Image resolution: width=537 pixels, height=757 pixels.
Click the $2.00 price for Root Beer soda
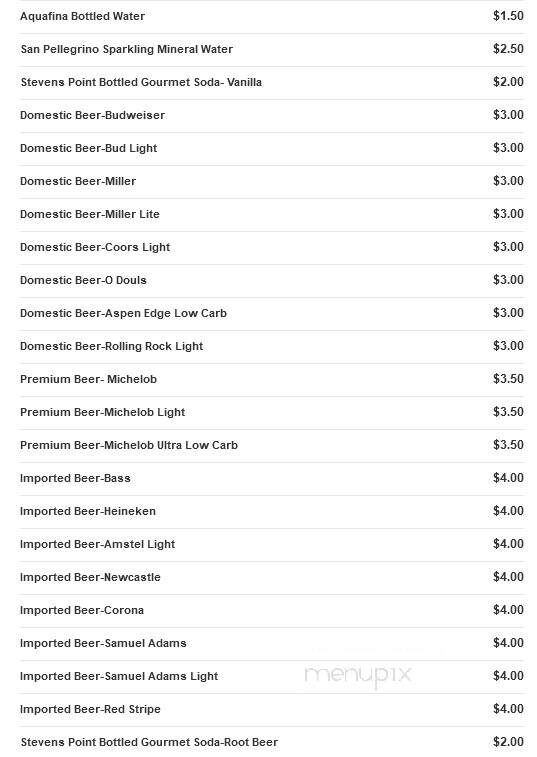pos(508,742)
